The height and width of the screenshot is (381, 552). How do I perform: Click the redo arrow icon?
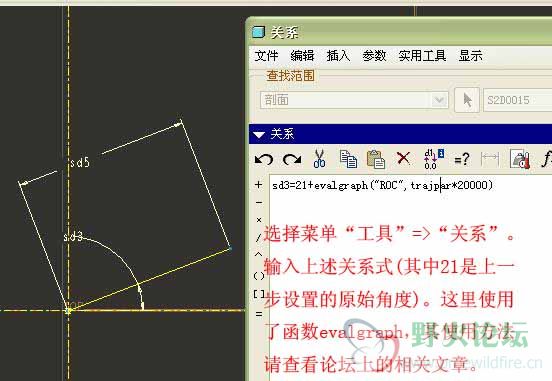point(292,160)
